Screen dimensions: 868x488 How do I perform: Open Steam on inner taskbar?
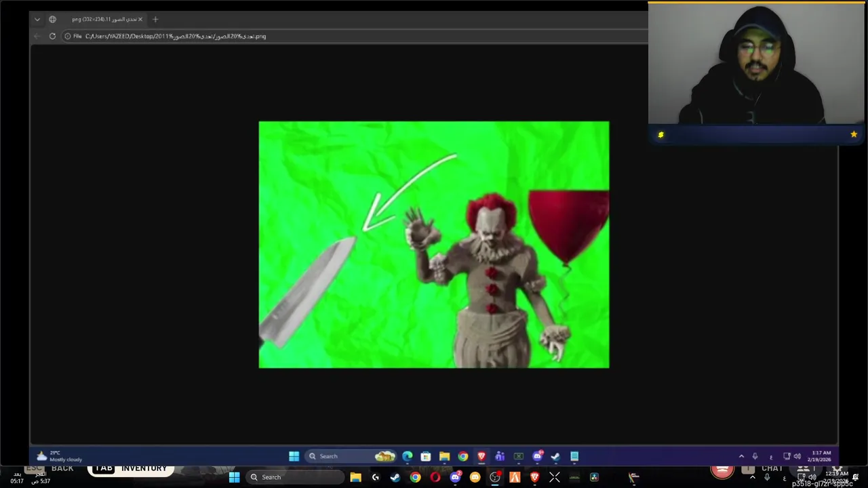click(x=555, y=456)
